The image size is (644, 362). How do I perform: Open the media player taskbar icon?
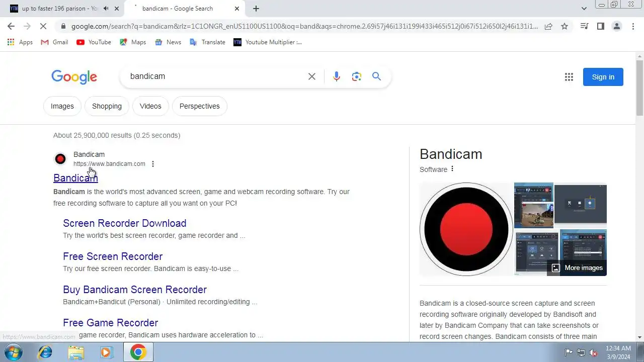click(106, 352)
